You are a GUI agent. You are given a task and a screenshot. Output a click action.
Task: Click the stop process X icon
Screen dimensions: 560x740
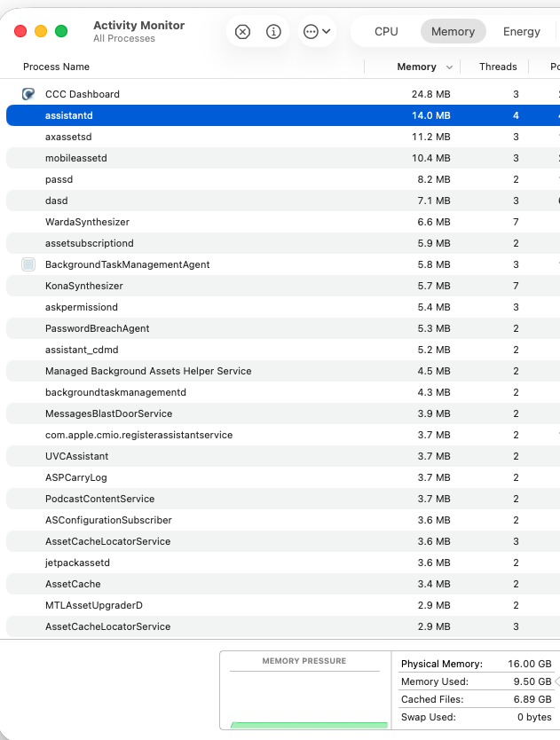pos(242,32)
